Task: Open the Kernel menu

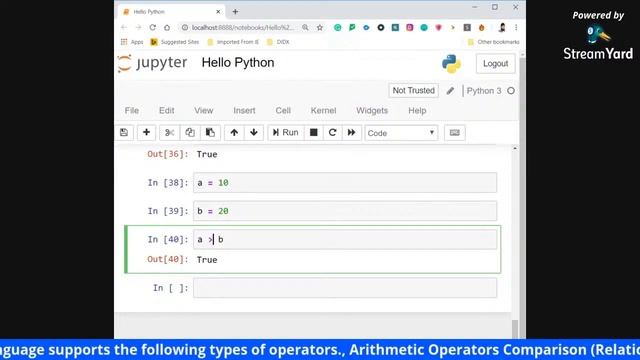Action: (x=323, y=111)
